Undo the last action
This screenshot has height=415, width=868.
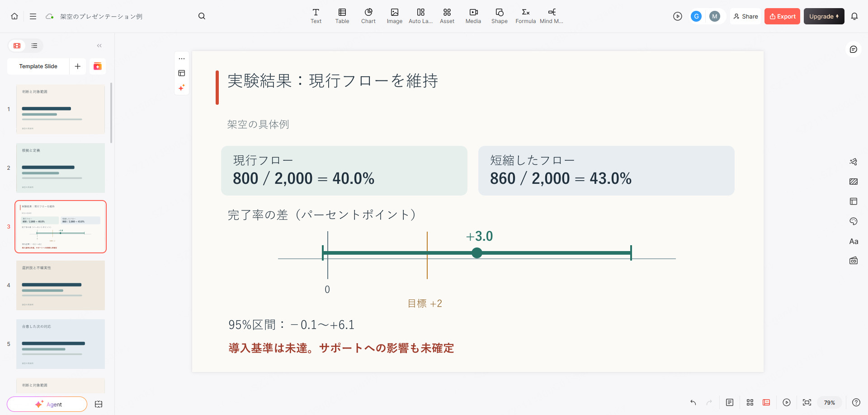tap(693, 402)
